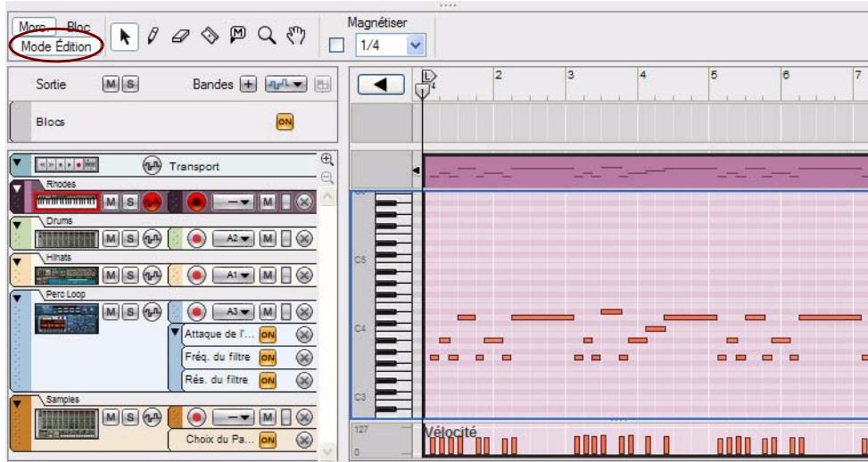Select the Magnifying glass tool

click(x=268, y=36)
